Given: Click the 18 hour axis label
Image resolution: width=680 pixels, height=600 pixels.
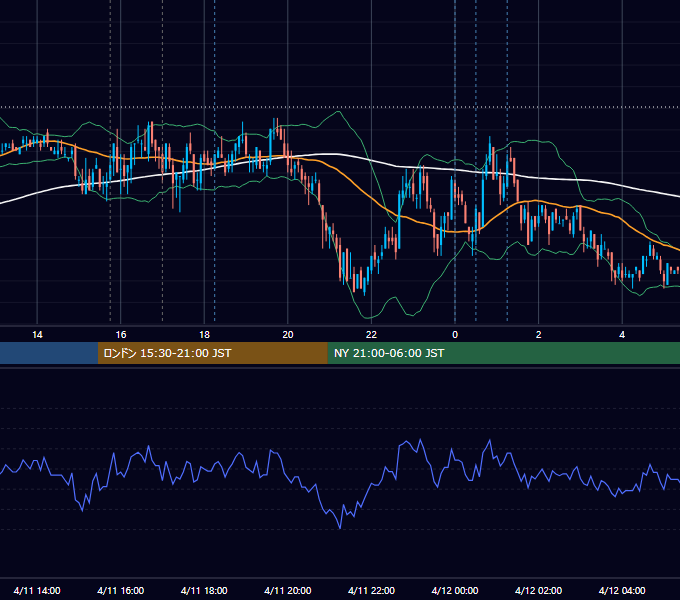Looking at the screenshot, I should 204,335.
